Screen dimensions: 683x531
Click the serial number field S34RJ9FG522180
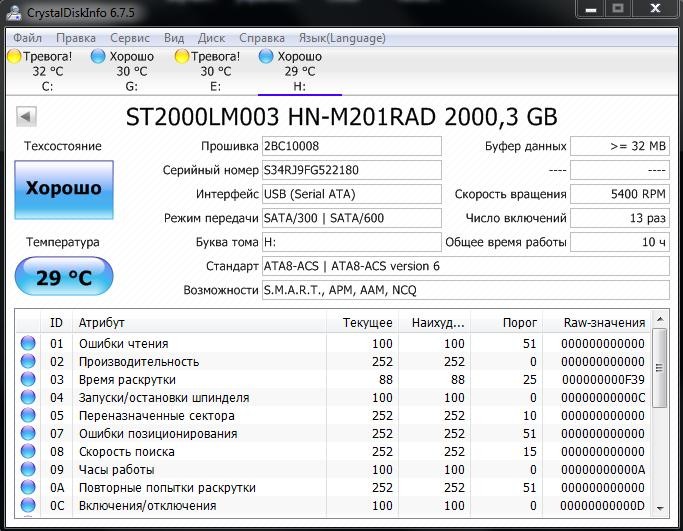(352, 170)
